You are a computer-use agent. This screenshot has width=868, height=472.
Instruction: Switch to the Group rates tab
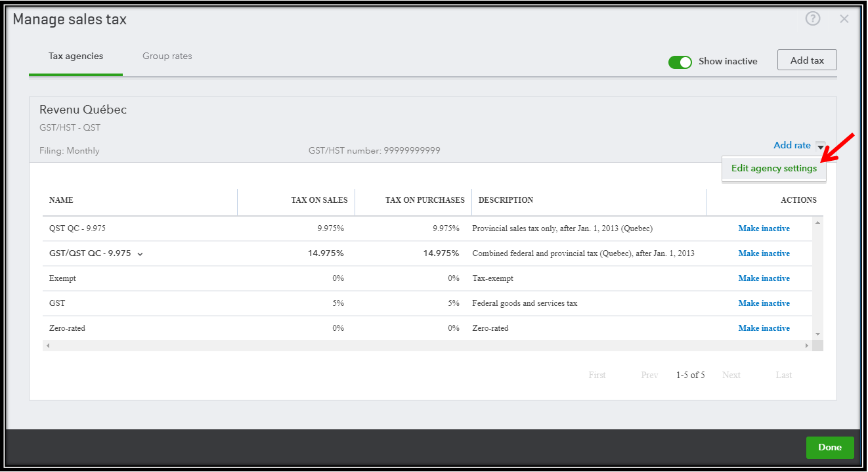167,56
